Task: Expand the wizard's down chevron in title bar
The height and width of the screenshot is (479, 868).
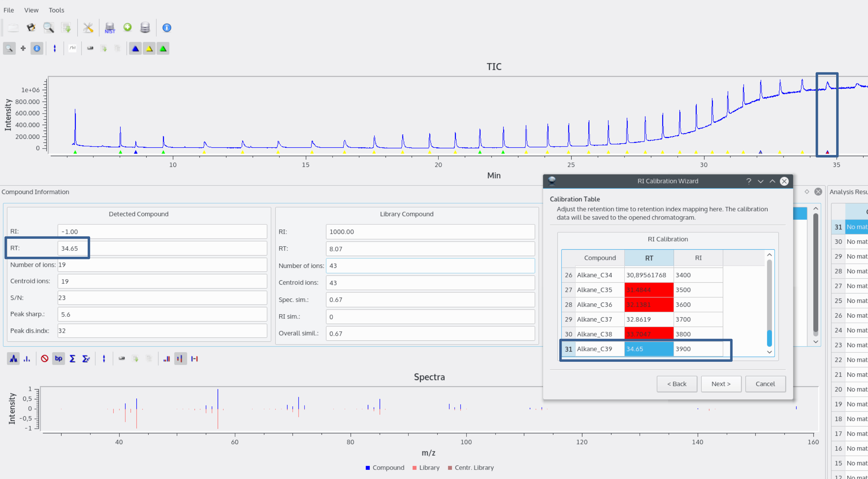Action: (760, 181)
